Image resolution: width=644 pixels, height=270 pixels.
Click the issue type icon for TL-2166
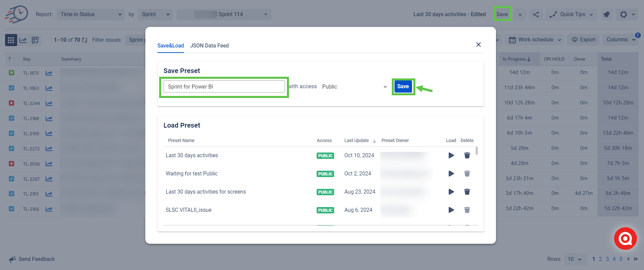11,209
